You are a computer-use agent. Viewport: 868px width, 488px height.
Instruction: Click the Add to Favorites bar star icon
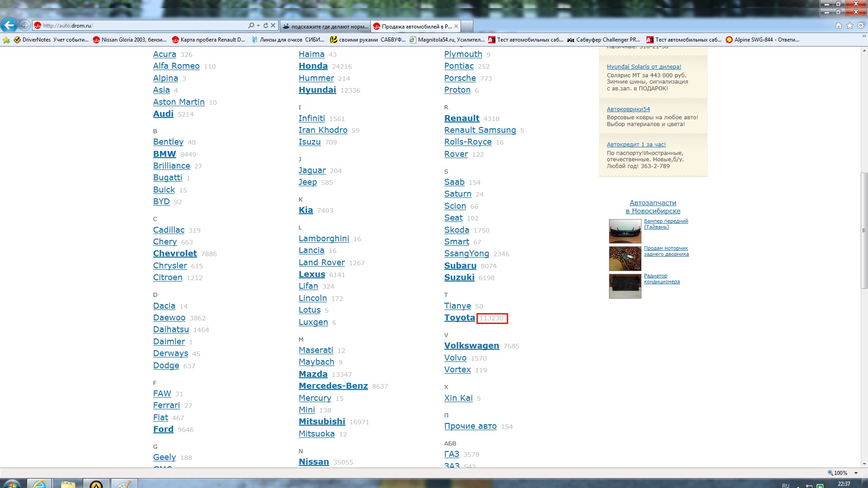(6, 40)
